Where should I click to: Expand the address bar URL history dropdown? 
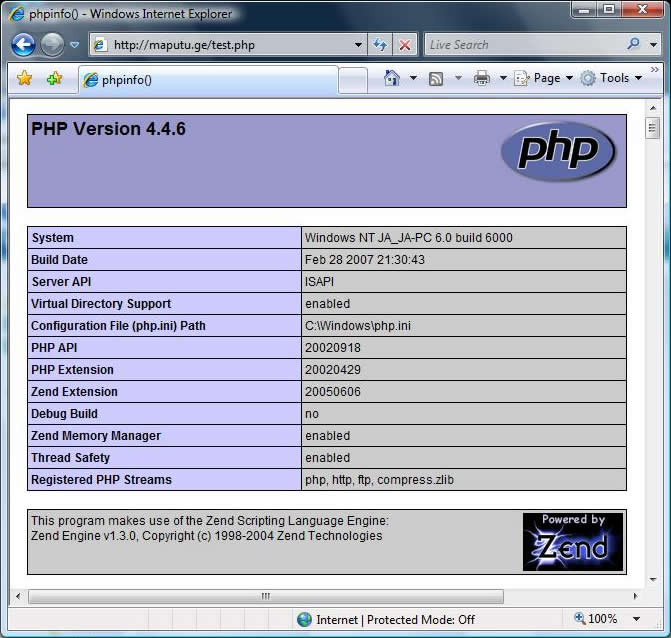pos(358,45)
